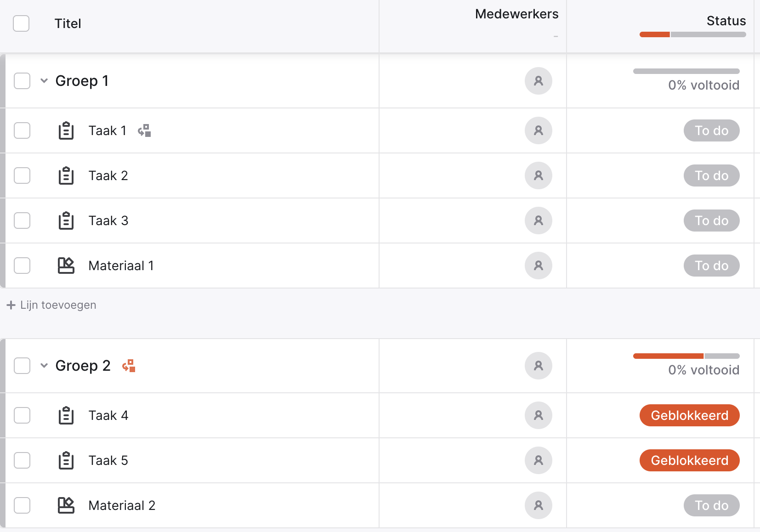
Task: Assign a person via Taak 5 avatar
Action: coord(539,460)
